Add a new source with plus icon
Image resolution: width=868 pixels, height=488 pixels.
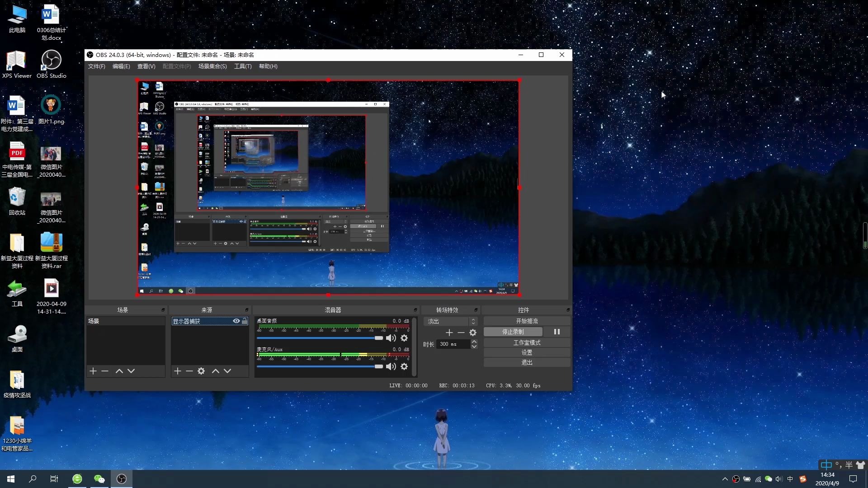178,371
